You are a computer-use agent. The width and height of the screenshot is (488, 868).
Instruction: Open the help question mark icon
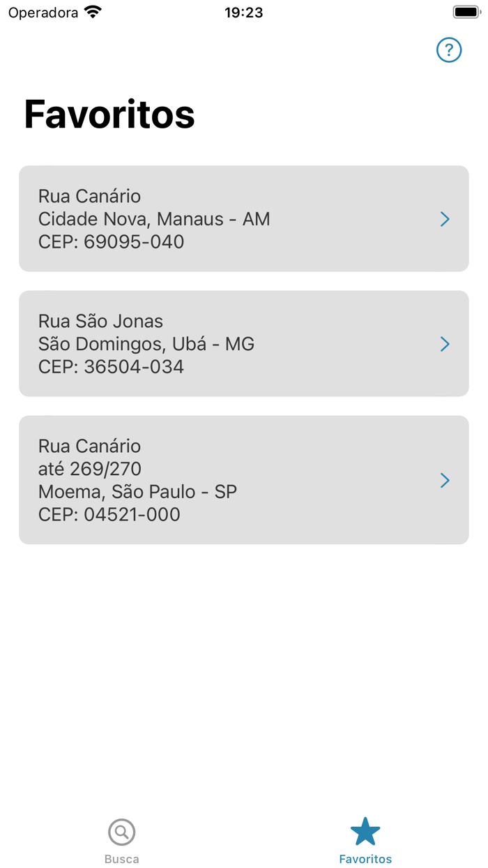click(449, 50)
